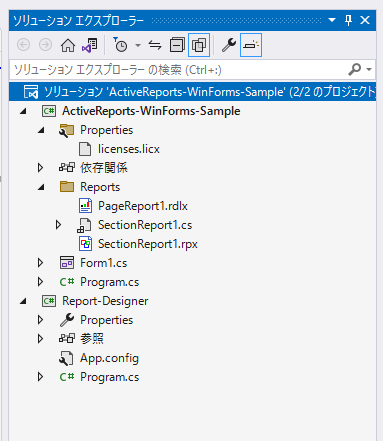Click the Reports folder icon

[x=67, y=187]
